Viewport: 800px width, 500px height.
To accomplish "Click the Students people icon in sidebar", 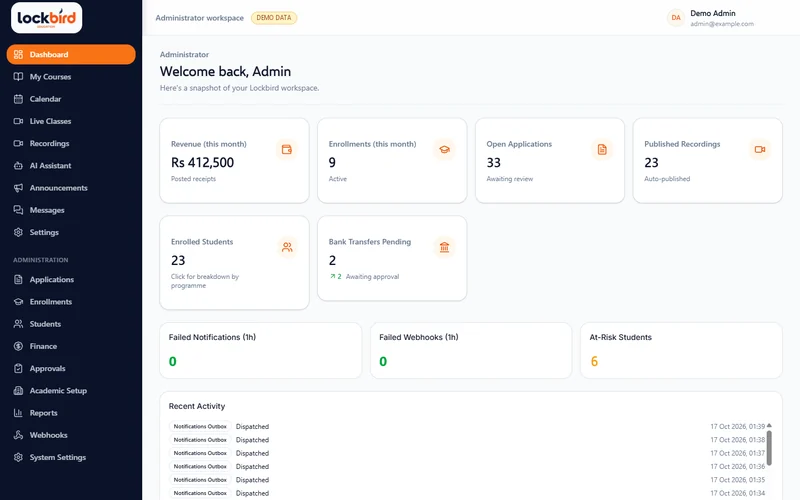I will point(18,324).
